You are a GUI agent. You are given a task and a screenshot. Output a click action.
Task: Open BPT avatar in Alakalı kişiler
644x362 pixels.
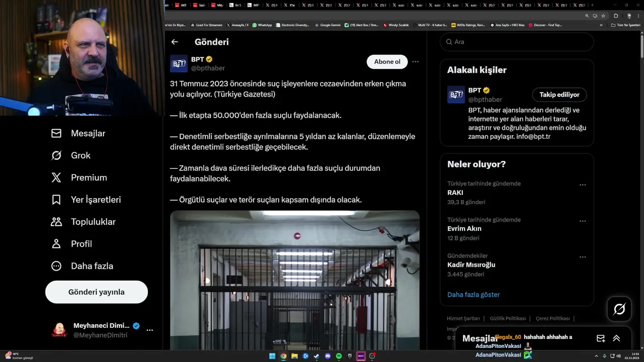point(456,95)
